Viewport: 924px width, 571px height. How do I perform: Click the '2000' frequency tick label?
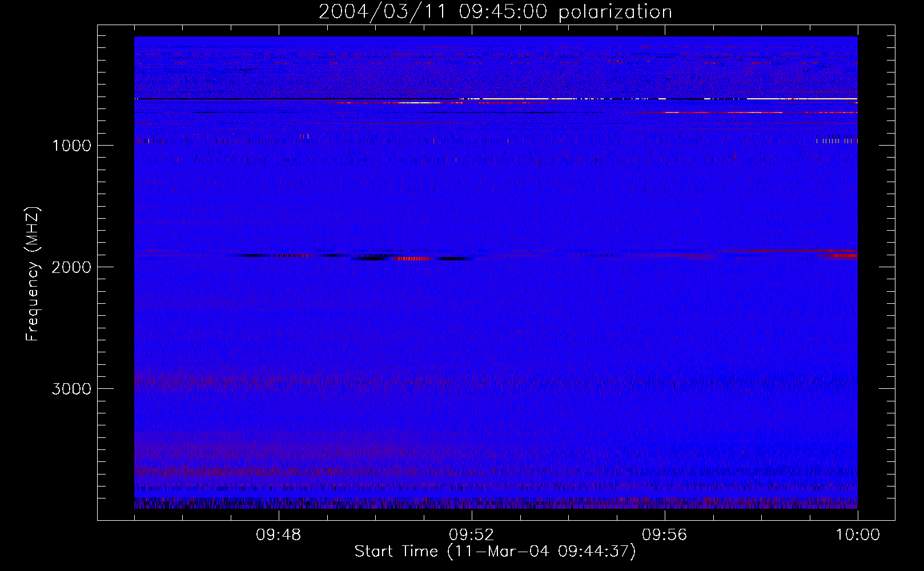pos(71,267)
